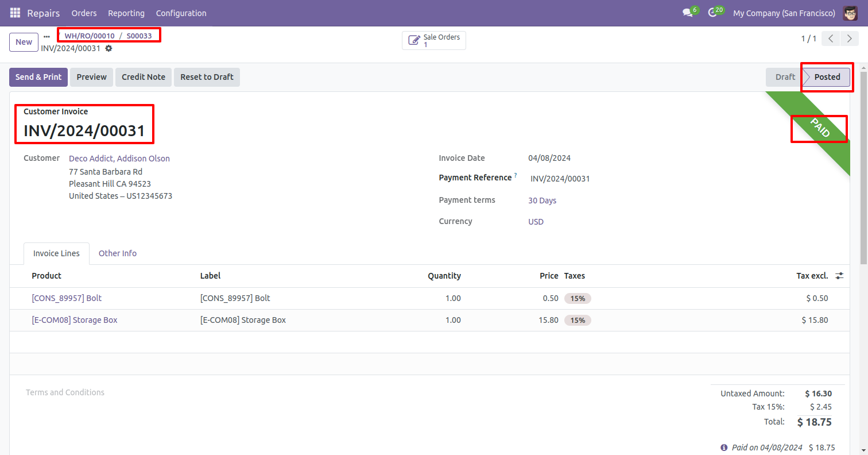
Task: Open the Configuration dropdown menu
Action: click(x=181, y=13)
